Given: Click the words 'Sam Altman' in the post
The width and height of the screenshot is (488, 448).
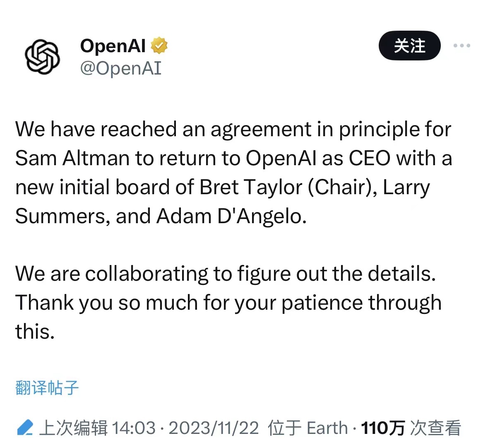Looking at the screenshot, I should click(x=72, y=158).
